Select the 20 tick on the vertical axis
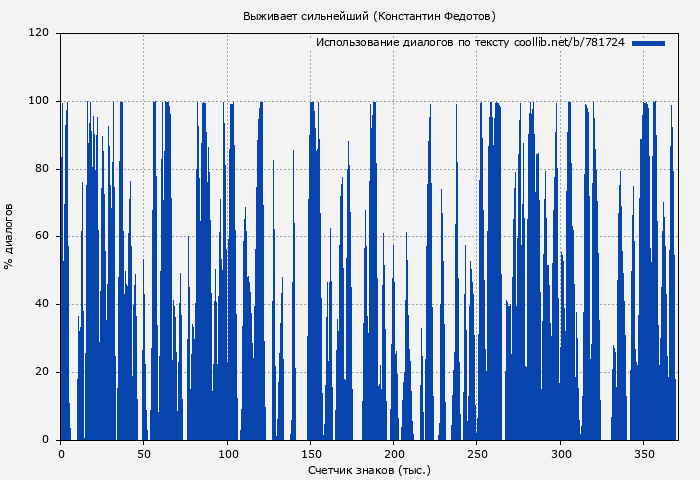This screenshot has height=480, width=700. (42, 373)
